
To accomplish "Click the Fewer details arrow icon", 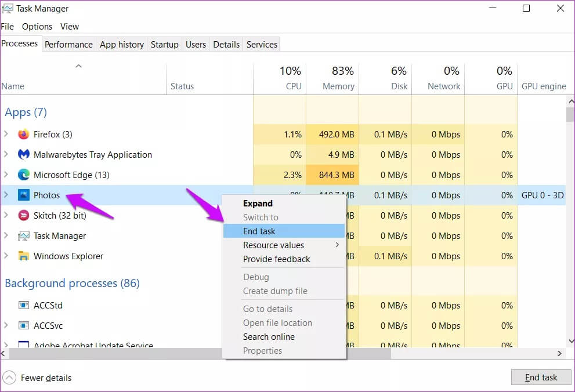I will pos(9,378).
